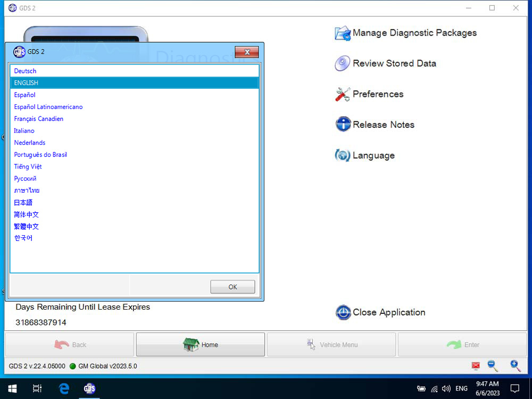Select Русский in the language list

135,178
